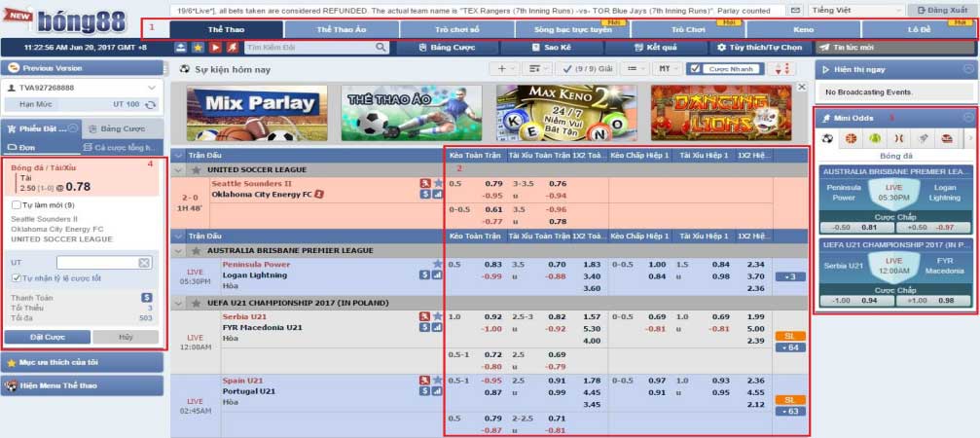Select the basketball icon in Mini Odds
Viewport: 980px width, 438px height.
(x=851, y=138)
